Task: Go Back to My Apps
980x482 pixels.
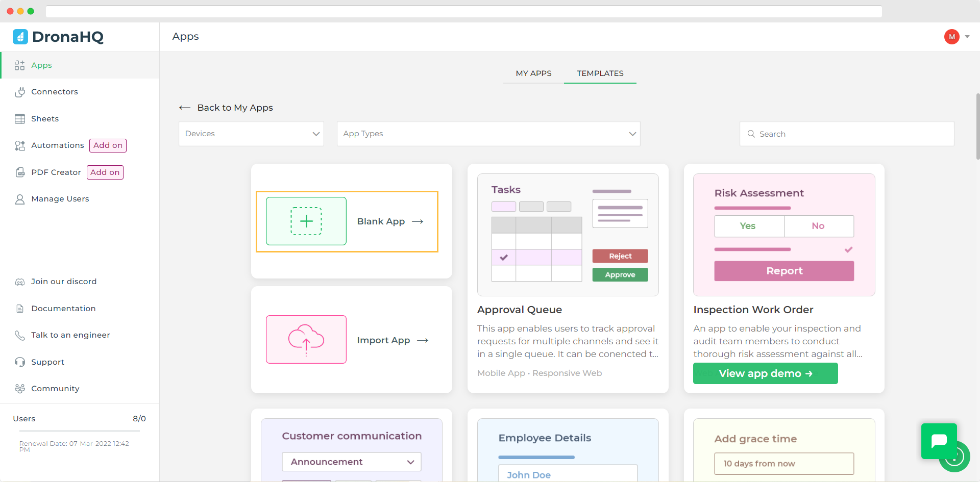Action: click(x=226, y=108)
